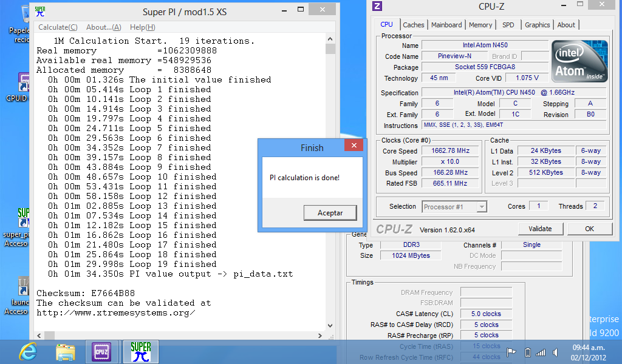Click the Intel Atom inside logo
Image resolution: width=622 pixels, height=364 pixels.
pos(579,61)
